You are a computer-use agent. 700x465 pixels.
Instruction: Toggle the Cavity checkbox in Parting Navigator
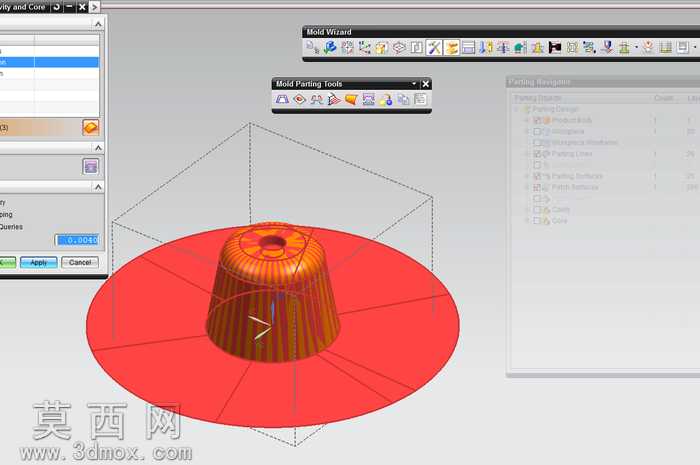[537, 209]
